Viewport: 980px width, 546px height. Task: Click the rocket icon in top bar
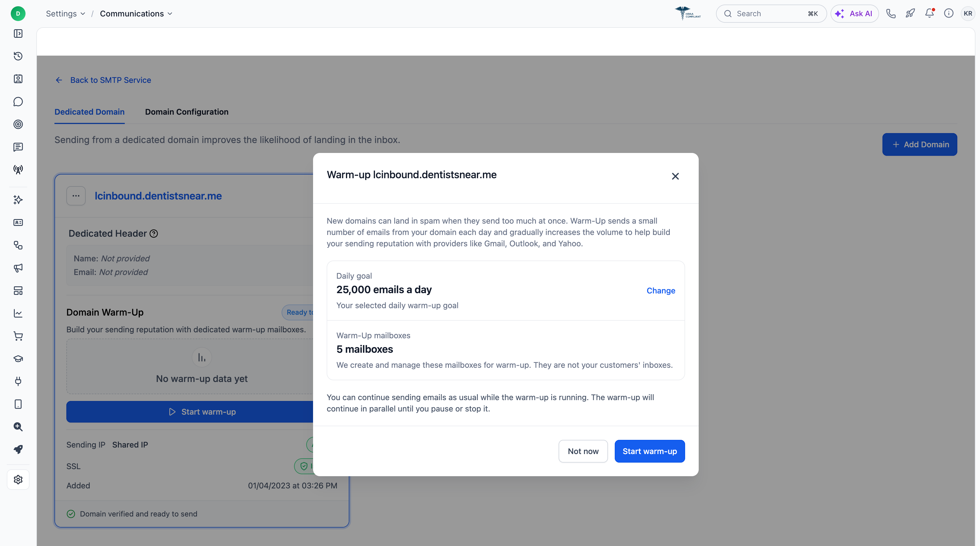(910, 14)
